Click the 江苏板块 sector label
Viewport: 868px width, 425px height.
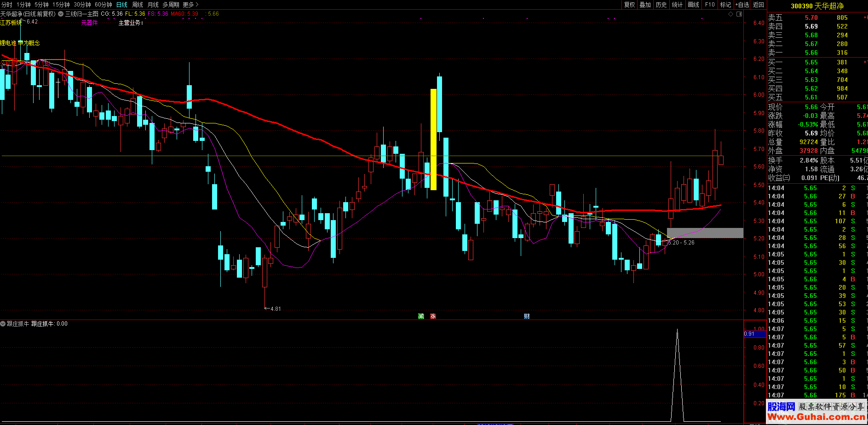[10, 23]
